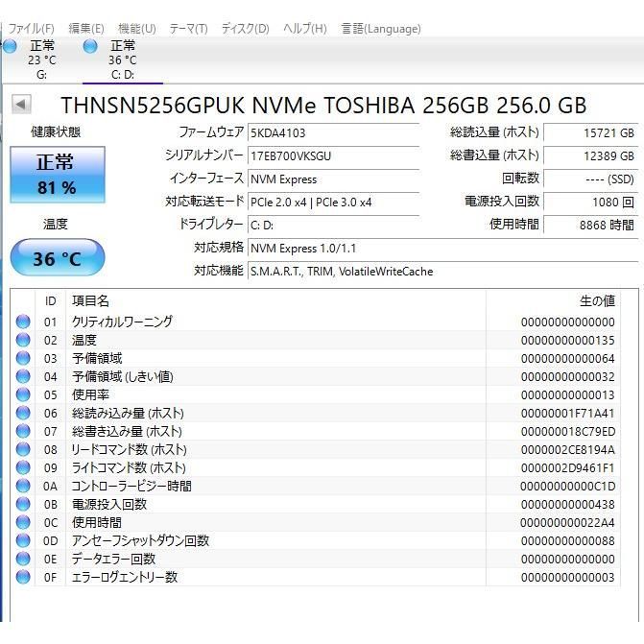Click status orb for 0B 電源投入回数
The image size is (644, 644).
(x=23, y=504)
